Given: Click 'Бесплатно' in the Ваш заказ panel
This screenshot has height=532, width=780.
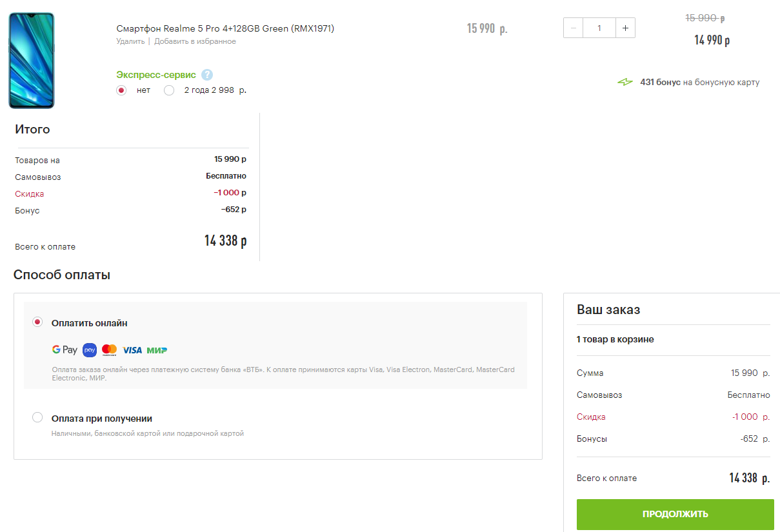Looking at the screenshot, I should 749,395.
